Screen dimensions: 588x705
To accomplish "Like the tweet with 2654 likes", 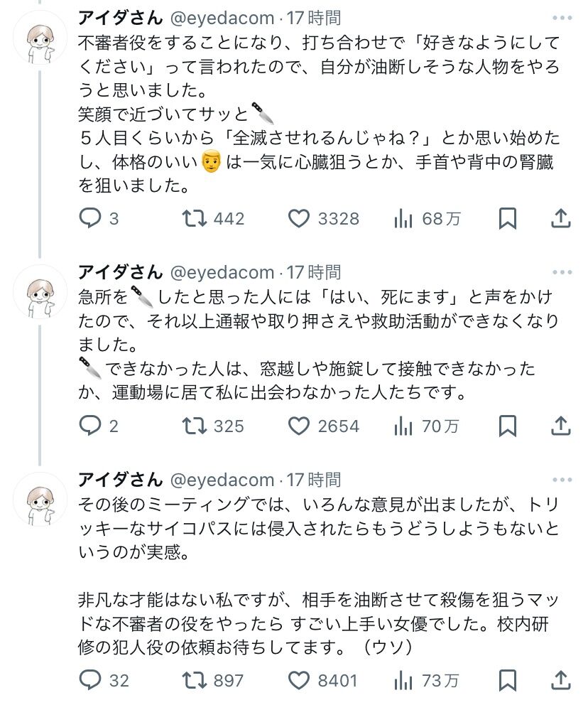I will 300,425.
